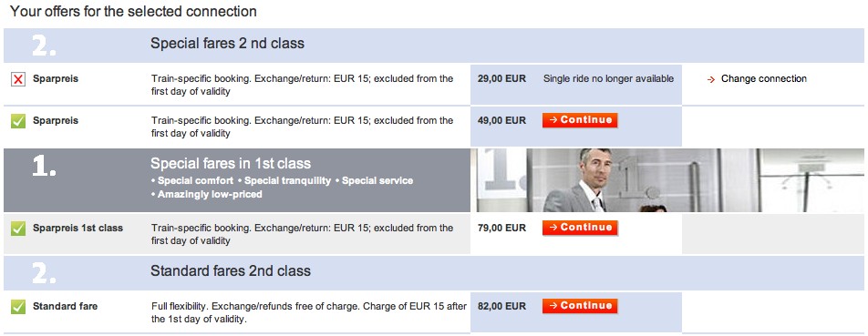Select the Standard fares 2nd class heading
868x336 pixels.
(x=231, y=270)
